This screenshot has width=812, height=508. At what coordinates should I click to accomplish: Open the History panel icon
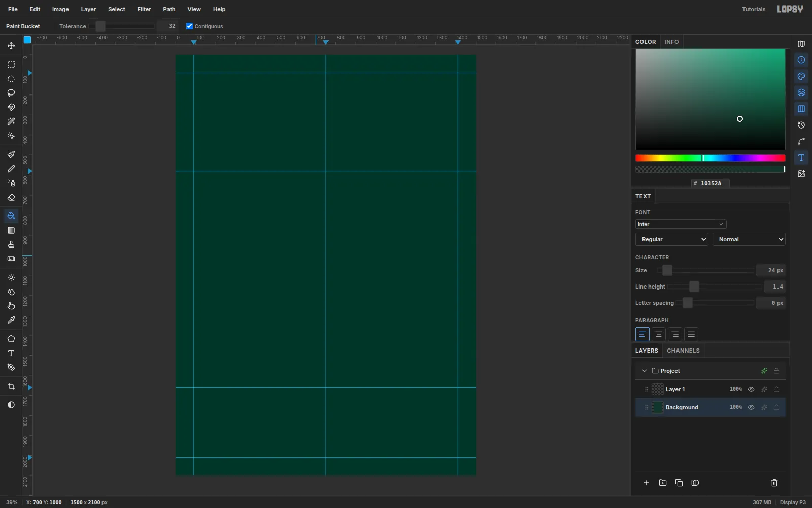(x=801, y=125)
